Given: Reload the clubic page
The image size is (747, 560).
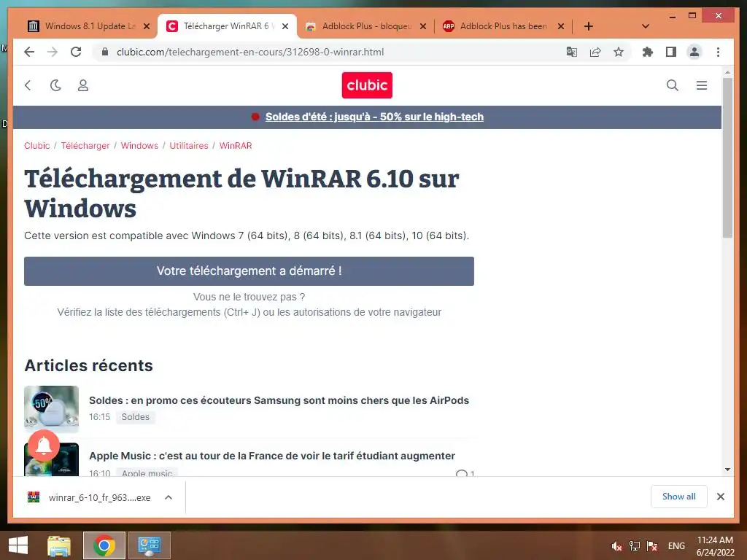Looking at the screenshot, I should pos(76,52).
